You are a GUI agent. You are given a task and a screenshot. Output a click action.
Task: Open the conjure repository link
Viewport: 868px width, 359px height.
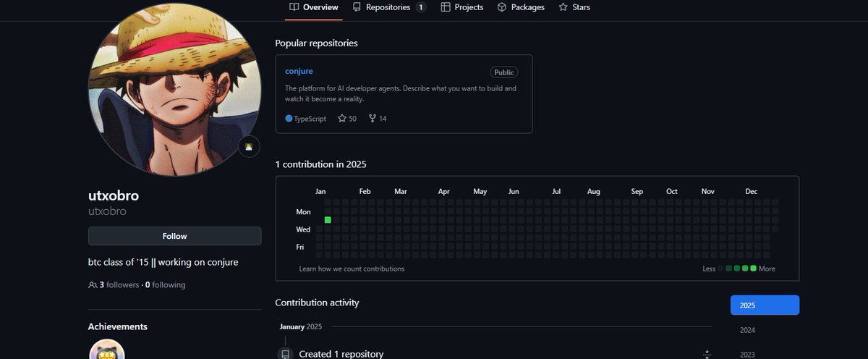pos(300,71)
